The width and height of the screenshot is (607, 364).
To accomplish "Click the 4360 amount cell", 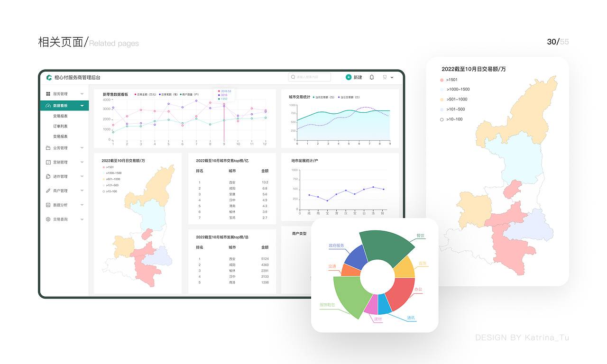I will click(x=265, y=265).
